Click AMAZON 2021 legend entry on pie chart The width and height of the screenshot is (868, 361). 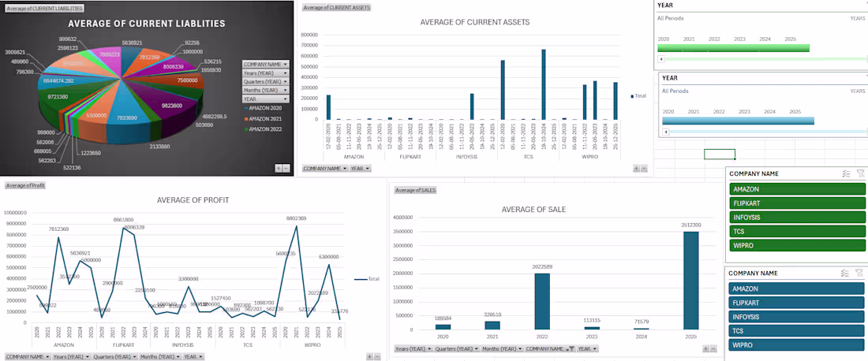point(264,119)
